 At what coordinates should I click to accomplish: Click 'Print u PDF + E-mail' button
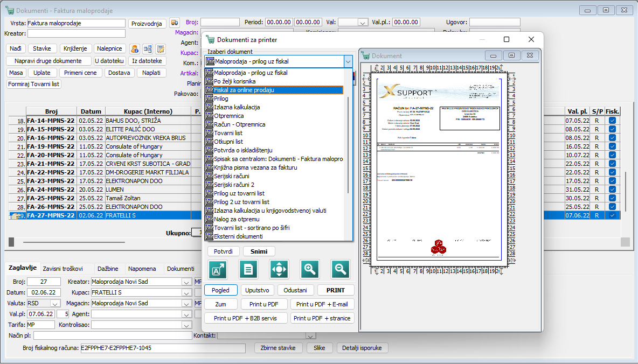click(x=322, y=304)
